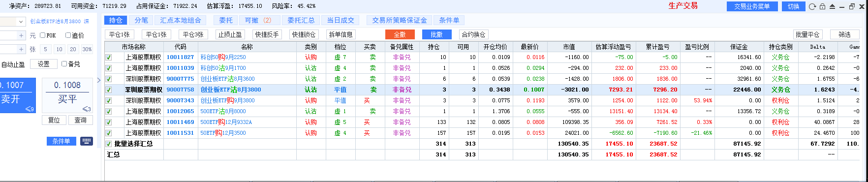Open the 汇点本地组合 tab
Image resolution: width=868 pixels, height=182 pixels.
[x=181, y=20]
